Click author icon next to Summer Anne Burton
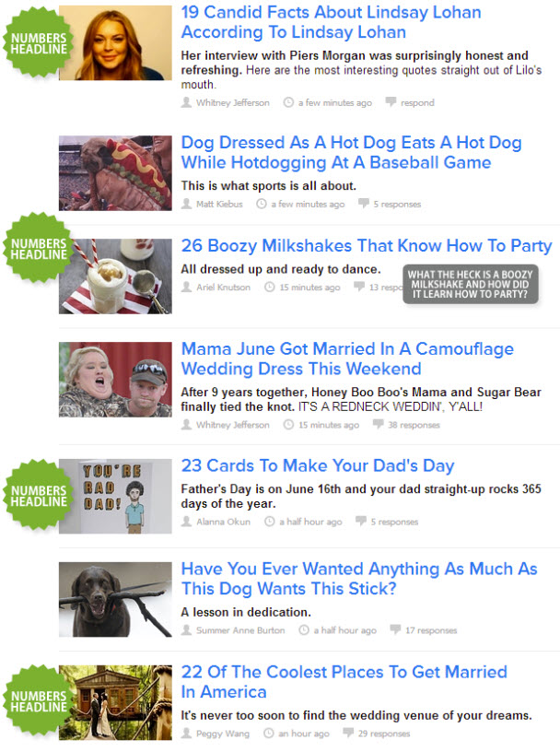 point(186,629)
